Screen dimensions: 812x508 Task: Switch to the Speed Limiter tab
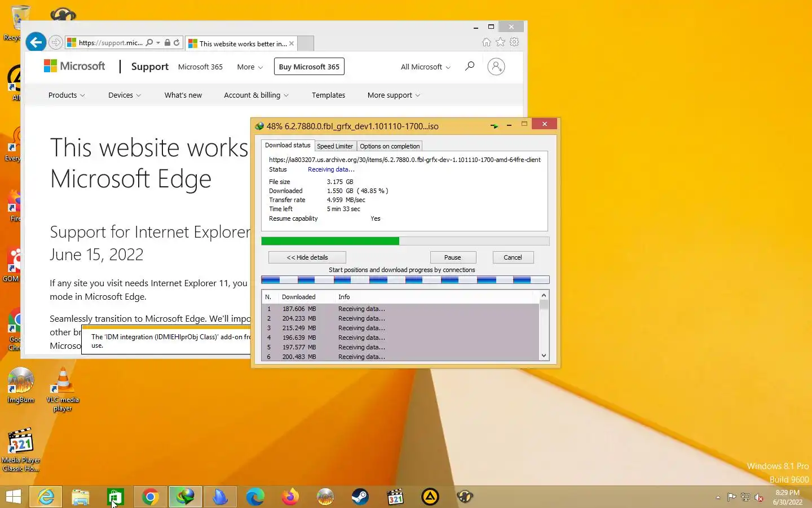335,146
